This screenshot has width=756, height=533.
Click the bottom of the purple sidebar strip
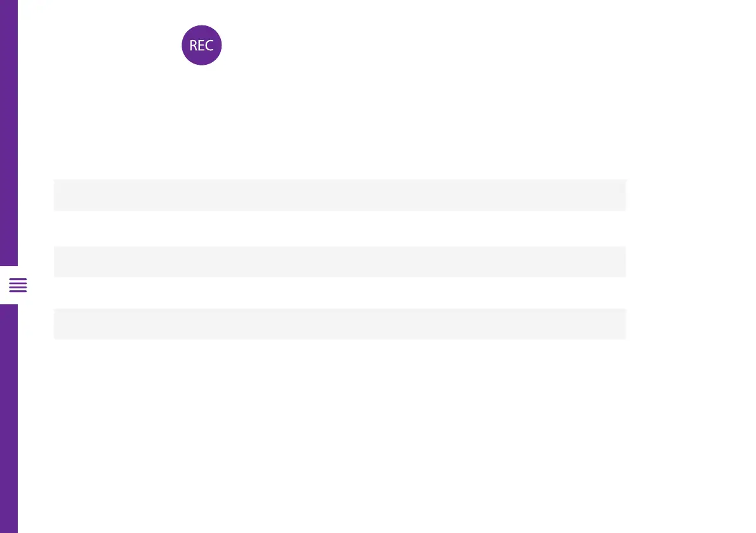coord(9,525)
